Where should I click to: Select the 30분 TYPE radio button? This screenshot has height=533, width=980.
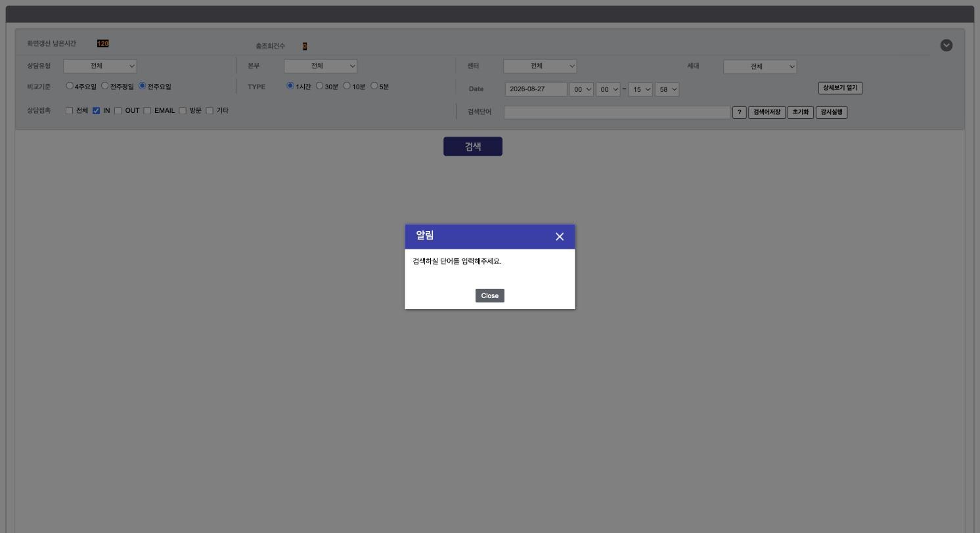[320, 86]
